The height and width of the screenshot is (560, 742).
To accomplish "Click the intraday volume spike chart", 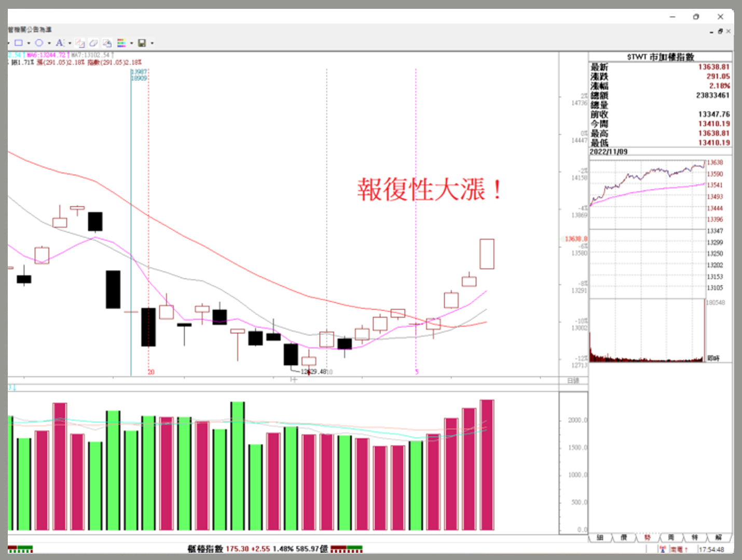I will point(647,330).
